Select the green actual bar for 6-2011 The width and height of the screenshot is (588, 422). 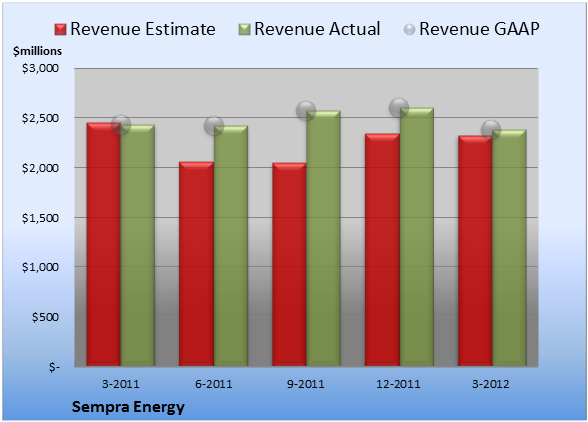tap(231, 246)
